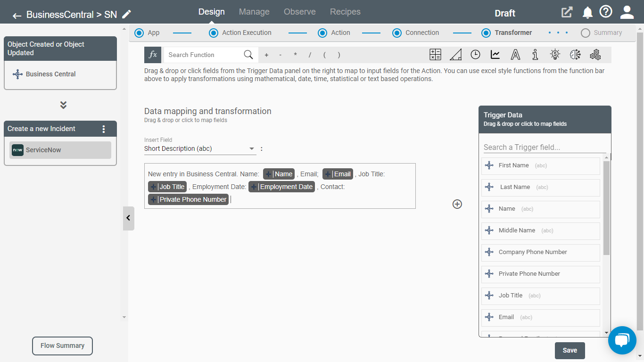Edit the flow name with pencil icon
644x362 pixels.
click(126, 14)
